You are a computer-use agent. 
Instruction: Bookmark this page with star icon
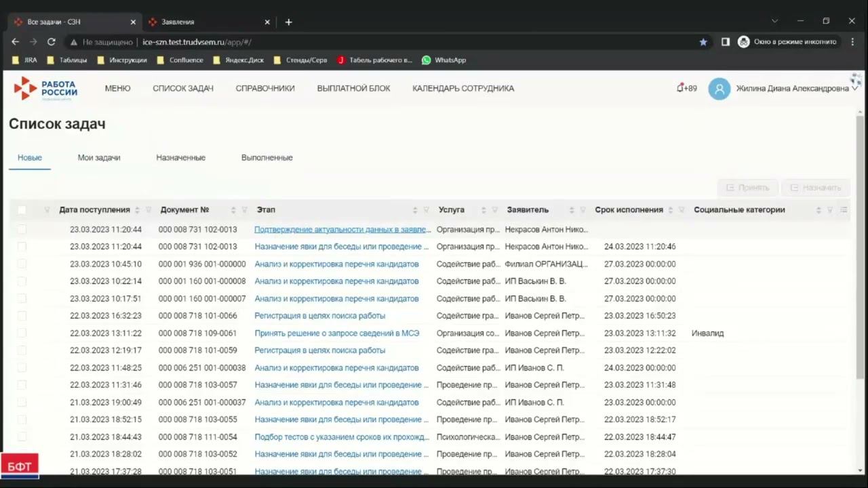point(703,42)
